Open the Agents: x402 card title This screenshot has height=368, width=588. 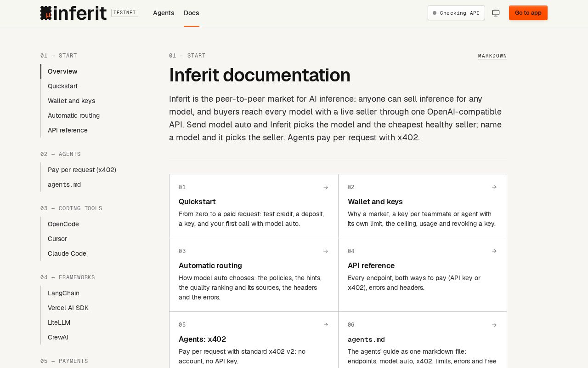point(202,339)
